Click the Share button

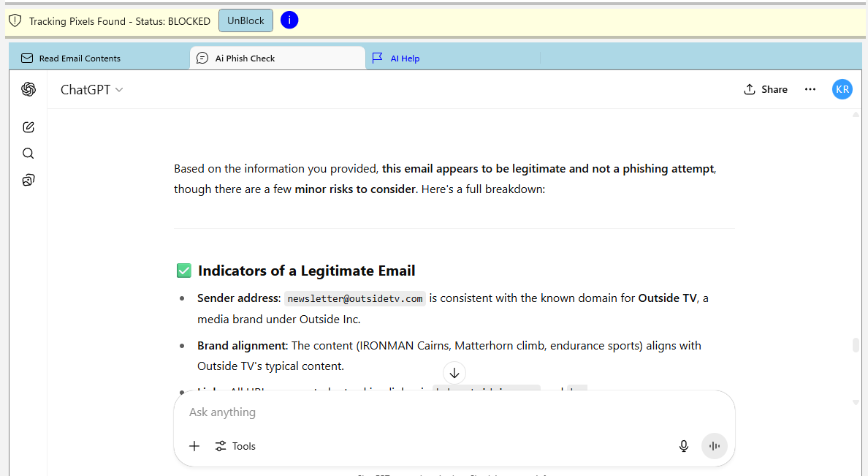[x=765, y=89]
